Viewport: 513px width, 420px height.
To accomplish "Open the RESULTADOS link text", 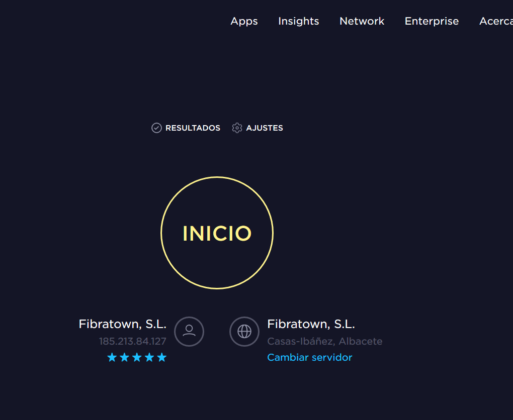I will tap(193, 128).
